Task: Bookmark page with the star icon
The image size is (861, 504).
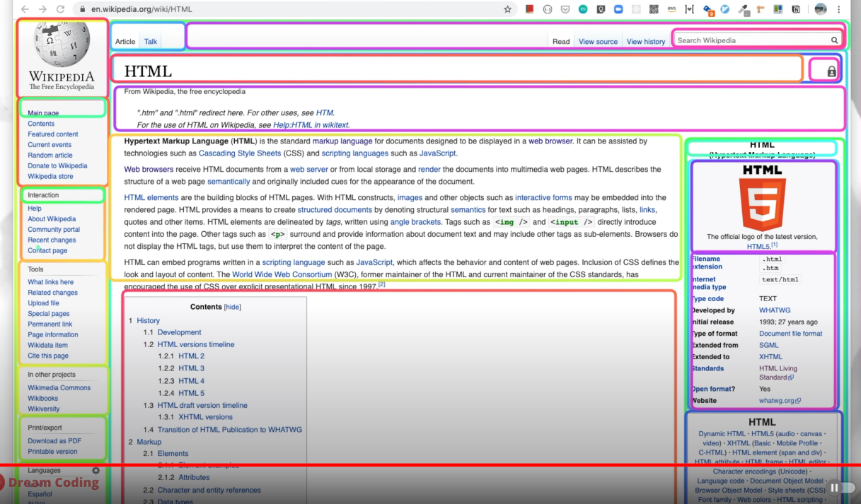Action: click(507, 9)
